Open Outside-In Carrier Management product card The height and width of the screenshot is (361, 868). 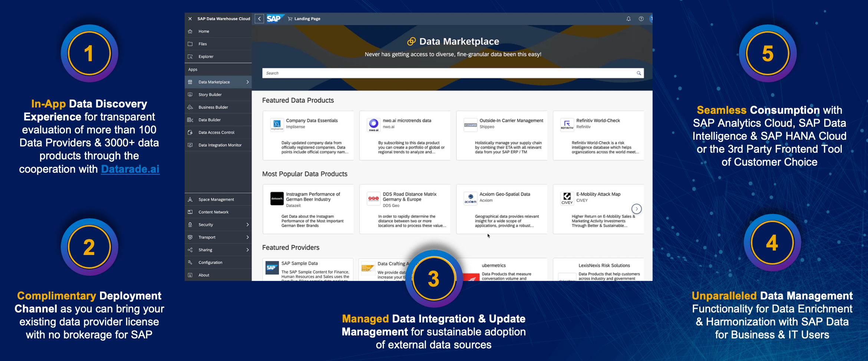(502, 136)
